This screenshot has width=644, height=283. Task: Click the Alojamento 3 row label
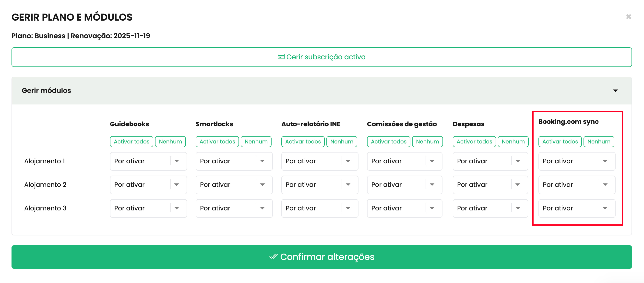pyautogui.click(x=45, y=208)
